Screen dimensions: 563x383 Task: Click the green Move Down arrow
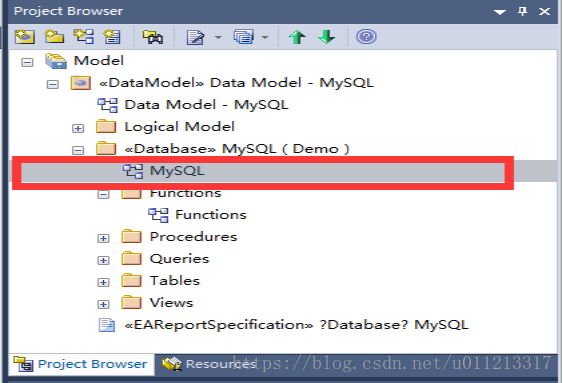click(327, 37)
